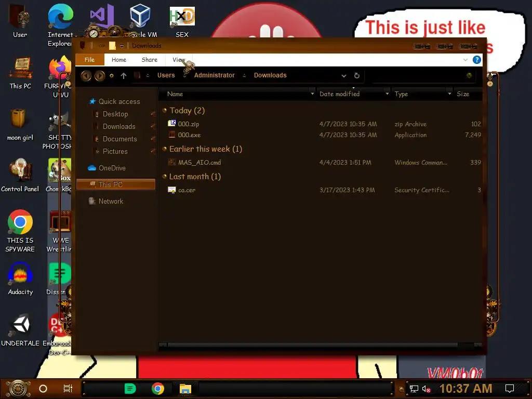Open address bar history dropdown
The image size is (532, 399).
pos(344,76)
